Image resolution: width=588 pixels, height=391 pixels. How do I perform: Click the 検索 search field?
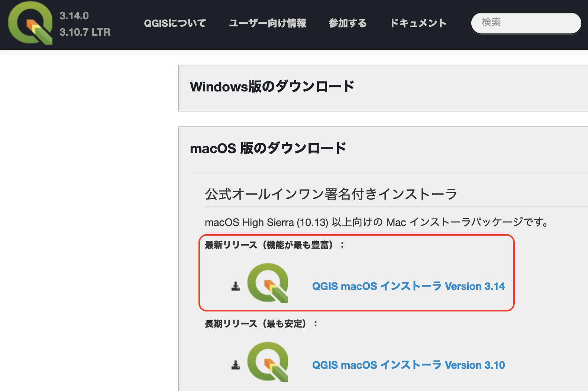(526, 23)
